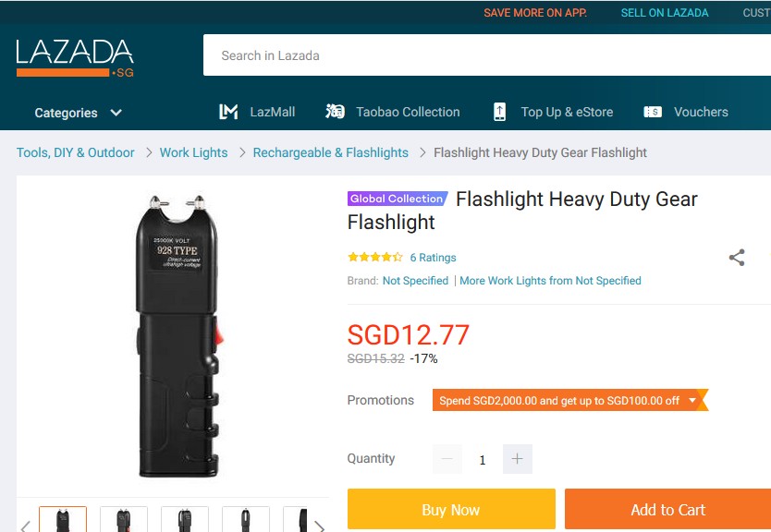Select the second flashlight thumbnail
The width and height of the screenshot is (771, 532).
(123, 520)
